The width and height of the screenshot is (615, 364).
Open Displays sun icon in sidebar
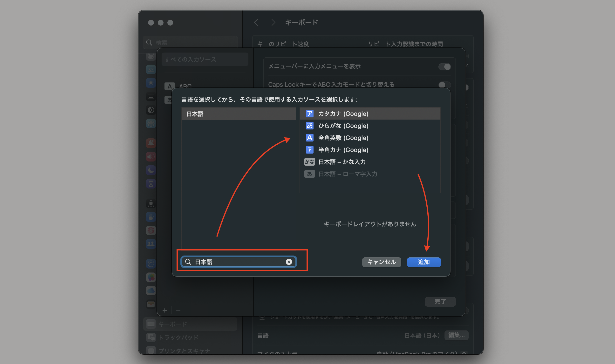click(x=151, y=83)
